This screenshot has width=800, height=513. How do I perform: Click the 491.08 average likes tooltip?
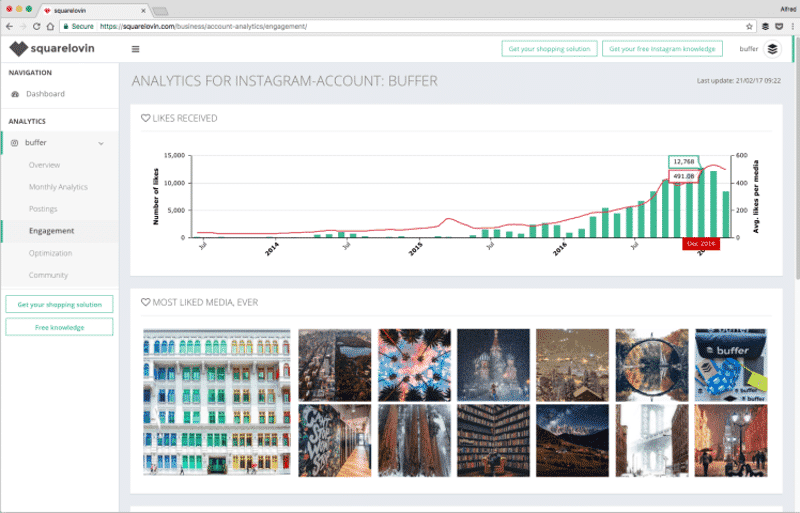point(684,176)
